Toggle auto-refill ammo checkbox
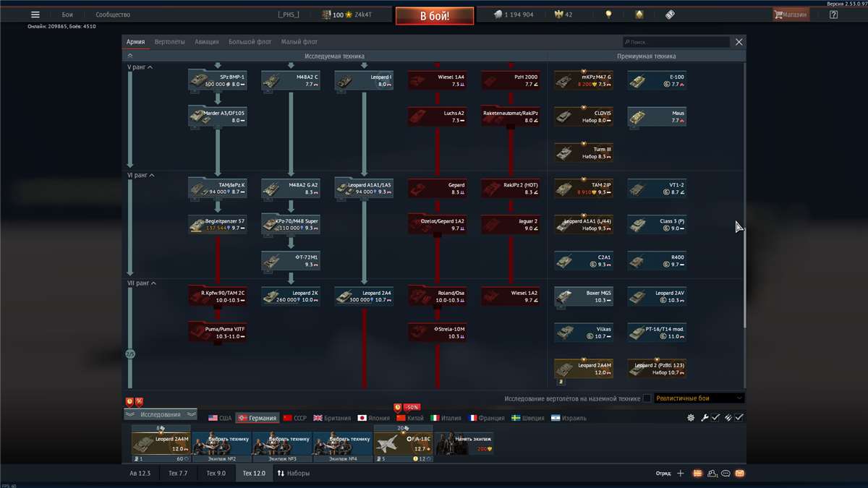 click(739, 418)
